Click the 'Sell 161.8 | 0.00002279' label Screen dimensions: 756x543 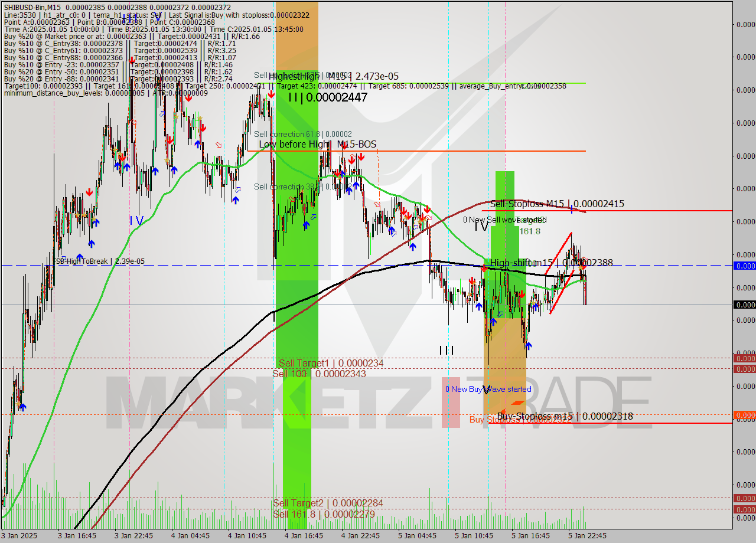[x=324, y=514]
